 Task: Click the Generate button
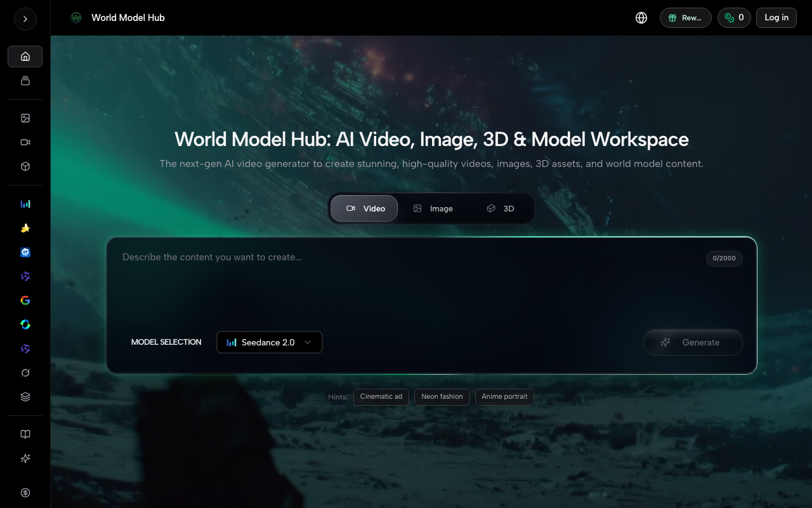tap(693, 342)
